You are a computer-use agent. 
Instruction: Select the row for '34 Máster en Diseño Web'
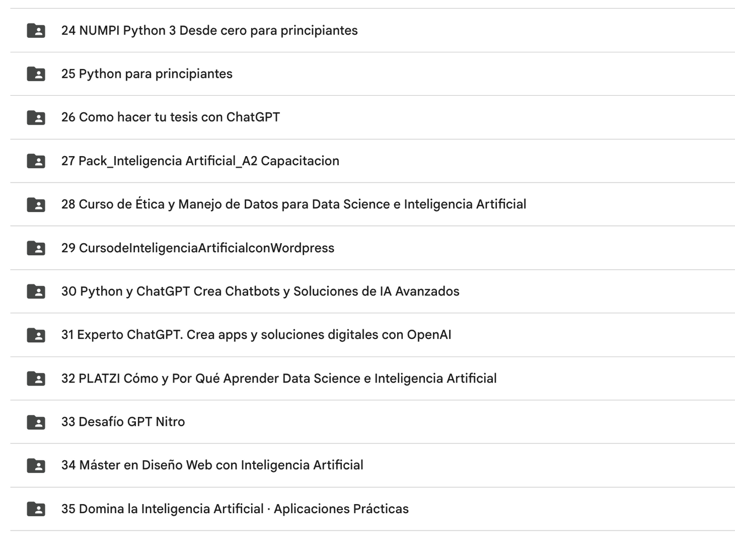pyautogui.click(x=212, y=465)
